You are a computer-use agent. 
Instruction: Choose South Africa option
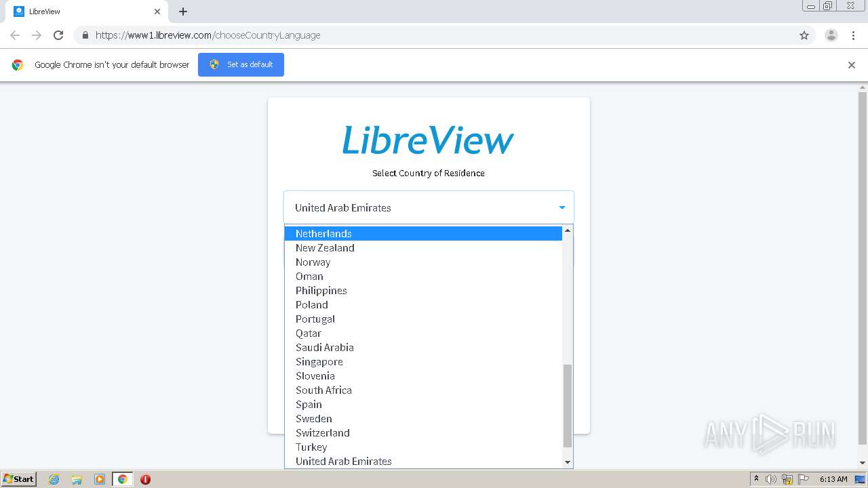(x=423, y=390)
